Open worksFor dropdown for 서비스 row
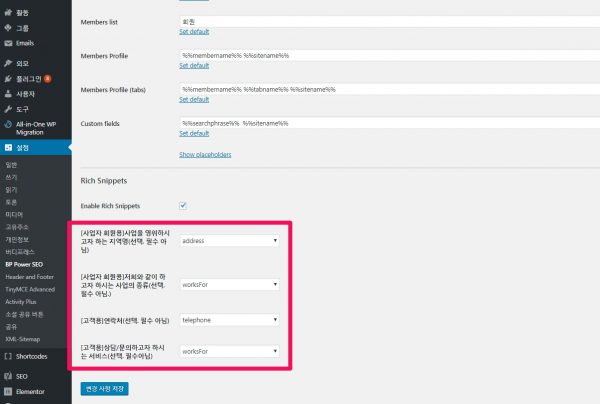Viewport: 600px width, 404px height. [x=230, y=351]
